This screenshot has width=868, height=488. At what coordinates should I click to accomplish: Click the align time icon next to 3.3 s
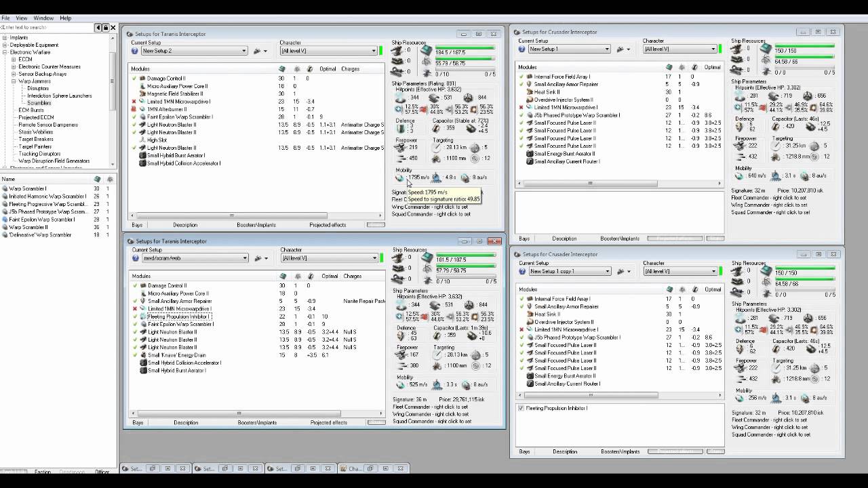[x=437, y=384]
